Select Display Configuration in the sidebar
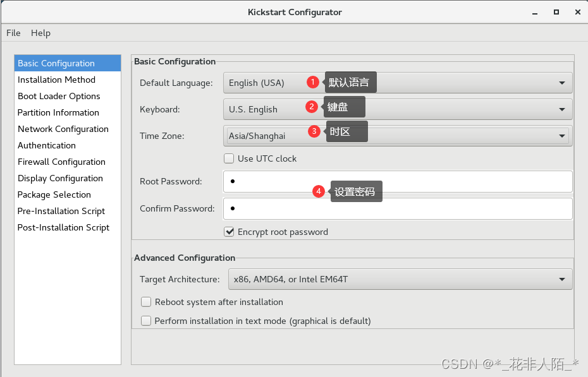Viewport: 588px width, 377px height. tap(60, 178)
